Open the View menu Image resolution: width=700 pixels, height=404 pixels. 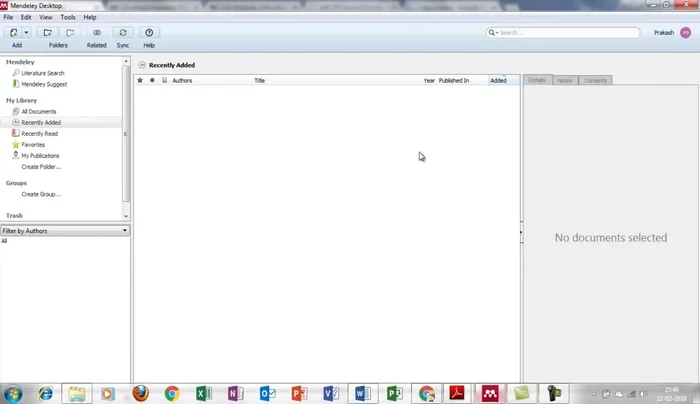click(x=46, y=17)
